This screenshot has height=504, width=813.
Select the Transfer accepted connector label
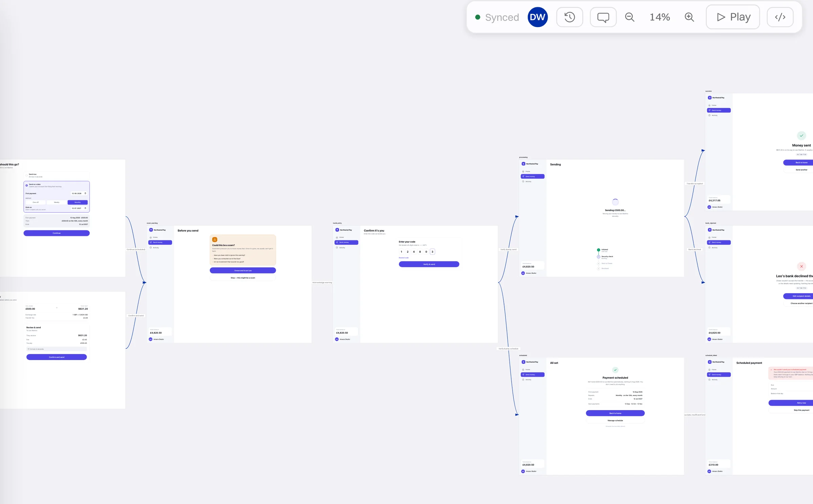(694, 184)
